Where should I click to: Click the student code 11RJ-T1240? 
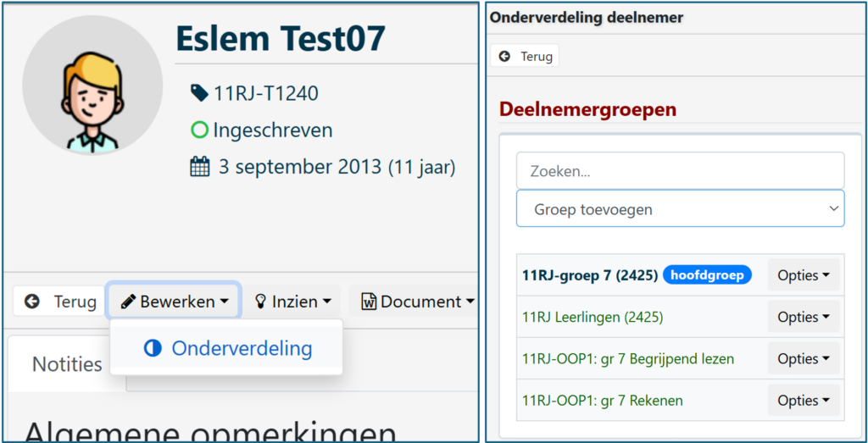click(x=265, y=94)
